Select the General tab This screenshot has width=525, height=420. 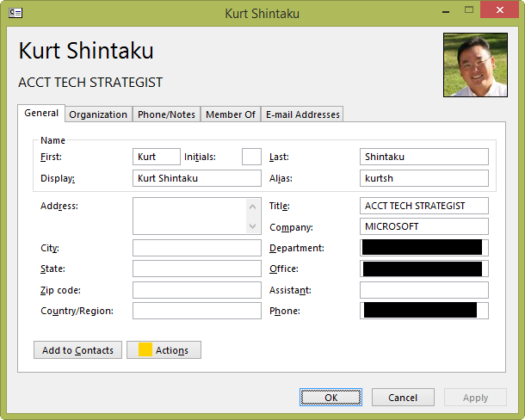coord(41,114)
